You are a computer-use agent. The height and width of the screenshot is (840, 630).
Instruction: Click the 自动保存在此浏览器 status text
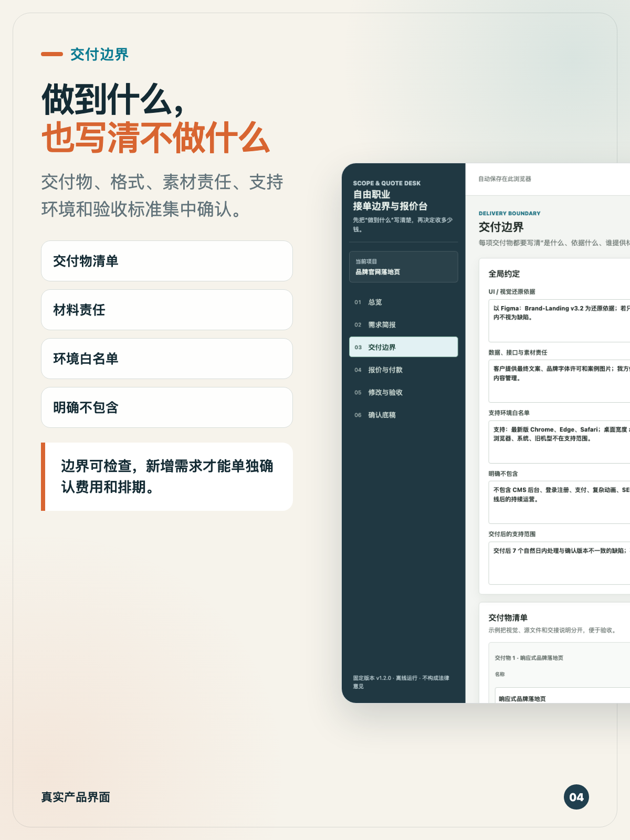(x=505, y=179)
